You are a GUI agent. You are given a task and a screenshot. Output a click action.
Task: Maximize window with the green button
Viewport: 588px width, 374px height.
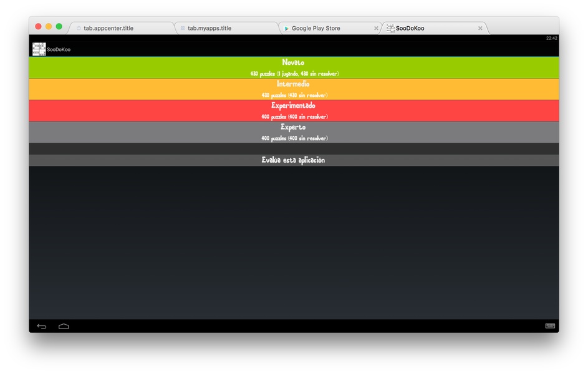pyautogui.click(x=59, y=27)
